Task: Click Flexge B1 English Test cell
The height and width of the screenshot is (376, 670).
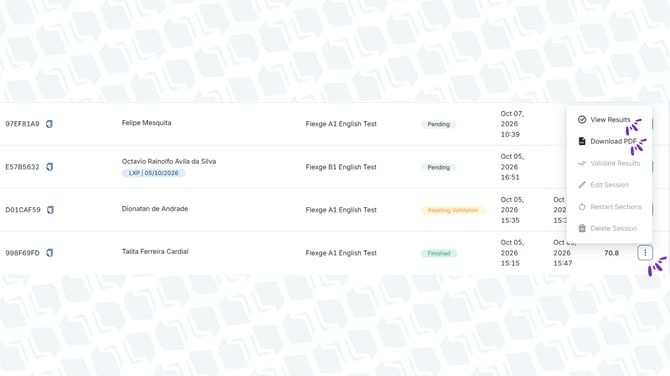Action: coord(341,167)
